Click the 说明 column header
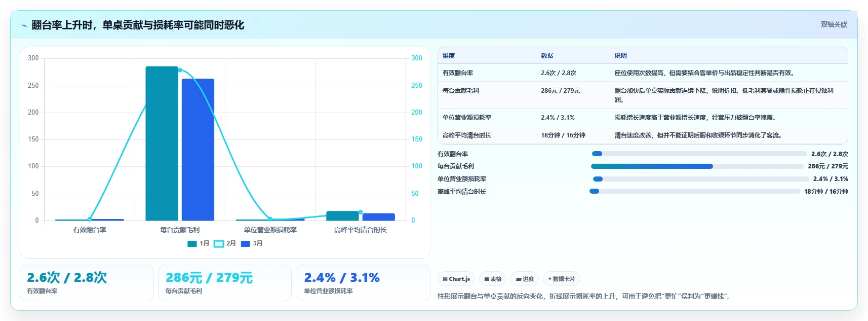This screenshot has width=868, height=321. coord(621,56)
